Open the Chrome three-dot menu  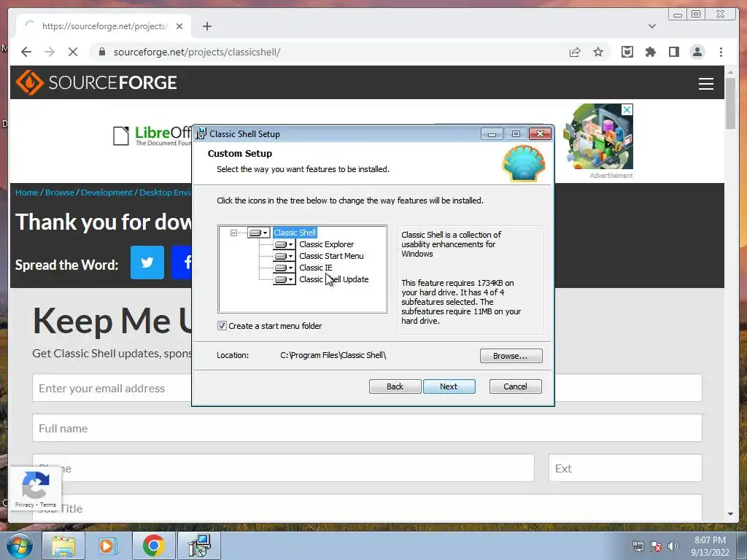(721, 52)
